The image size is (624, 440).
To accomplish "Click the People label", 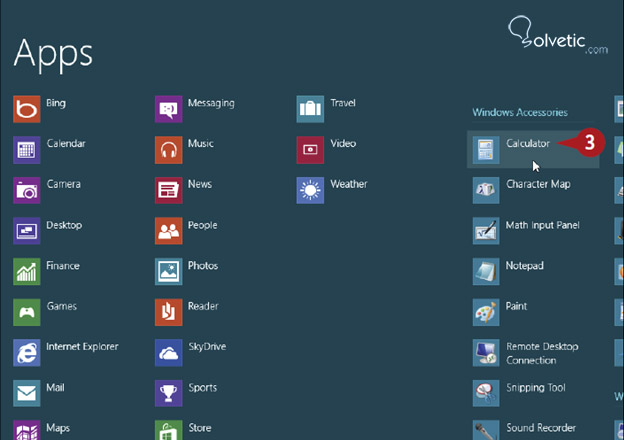I will [x=203, y=226].
